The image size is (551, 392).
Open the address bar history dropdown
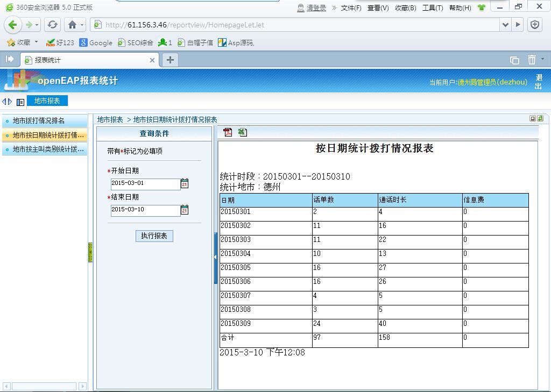click(x=505, y=25)
